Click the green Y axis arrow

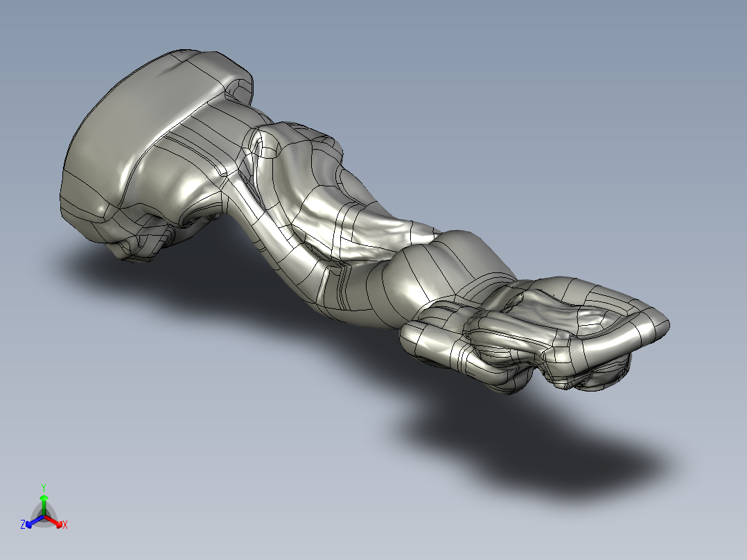[x=44, y=505]
